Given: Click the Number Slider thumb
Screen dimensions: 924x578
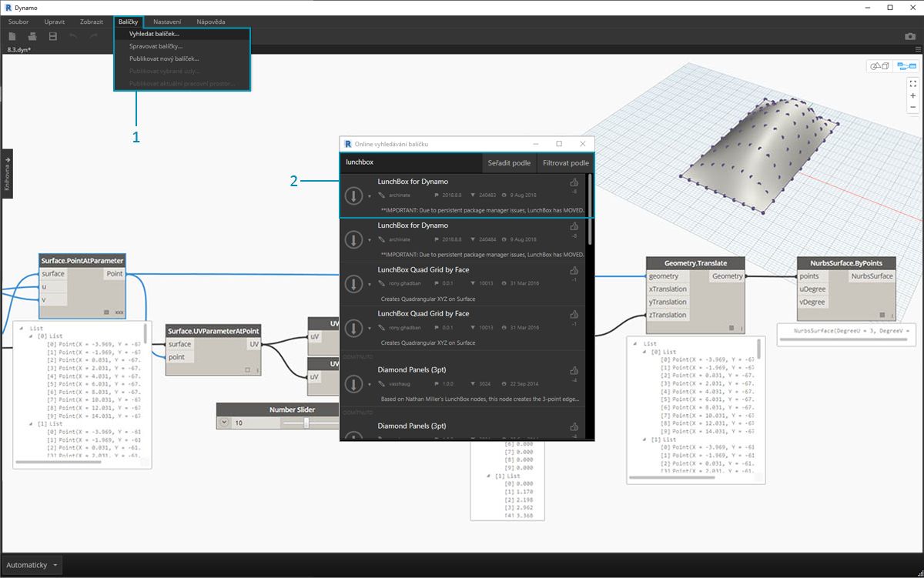Looking at the screenshot, I should [306, 423].
